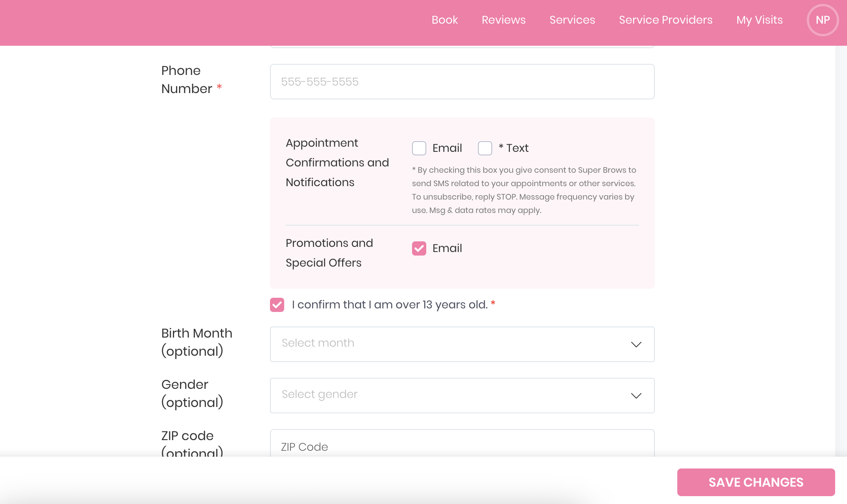View My Visits
This screenshot has height=504, width=847.
(759, 20)
